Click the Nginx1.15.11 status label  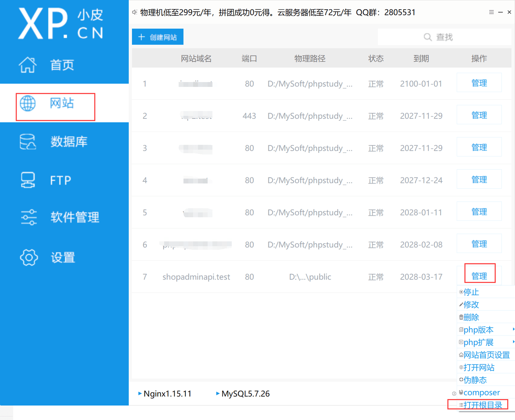pyautogui.click(x=167, y=393)
